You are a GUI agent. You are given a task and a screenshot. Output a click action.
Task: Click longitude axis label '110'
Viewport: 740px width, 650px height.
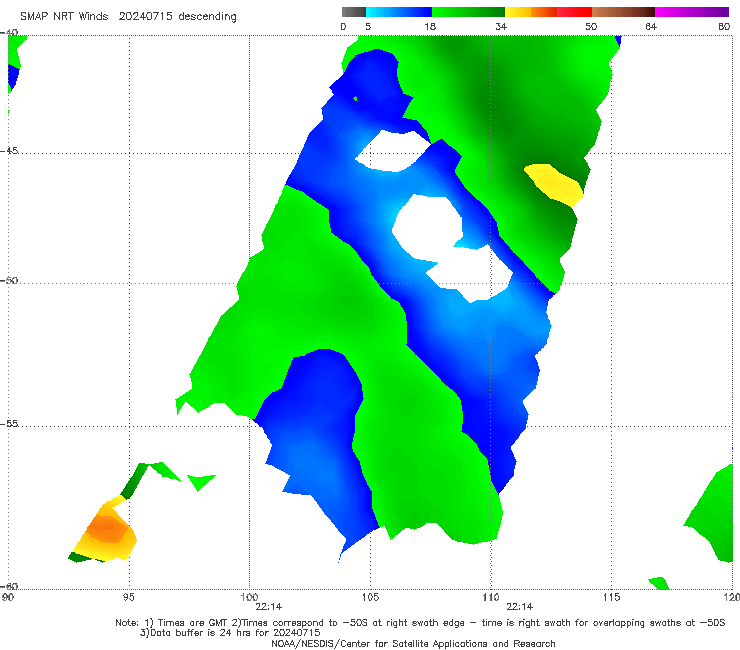pos(491,597)
